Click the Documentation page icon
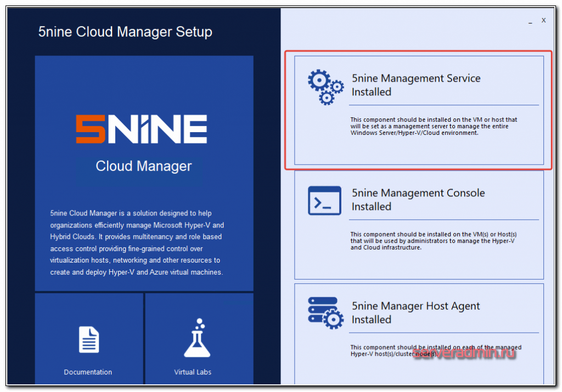The image size is (562, 392). coord(89,339)
